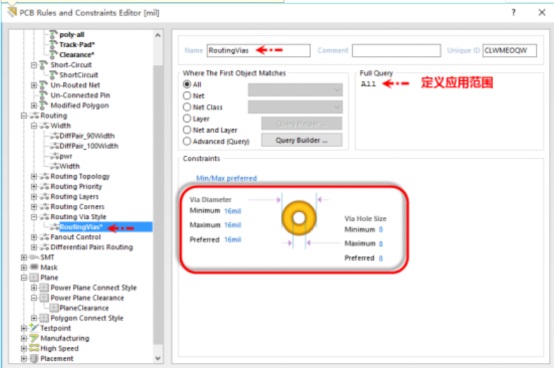Open the Query Builder
Screen dimensions: 554x368
[302, 140]
